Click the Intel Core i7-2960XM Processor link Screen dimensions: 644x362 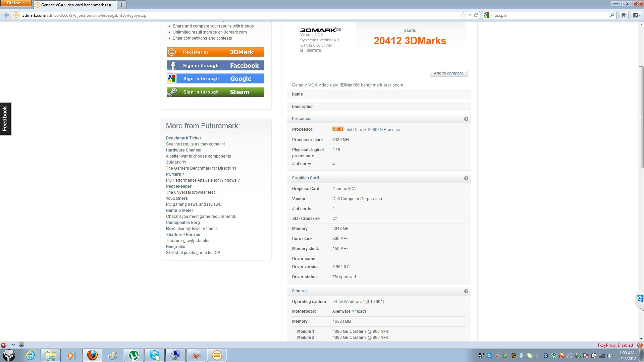(373, 130)
